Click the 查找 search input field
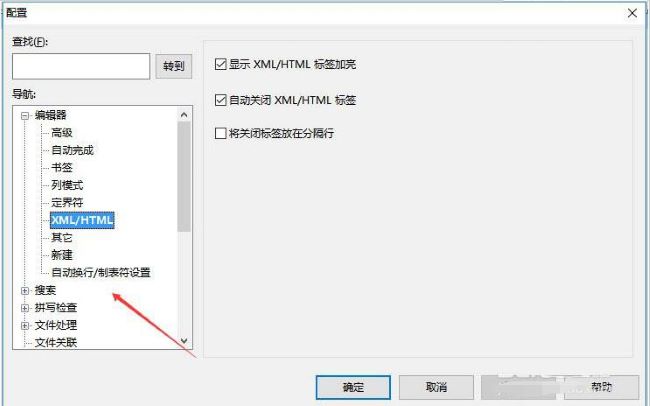Screen dimensions: 650x406 click(x=81, y=66)
